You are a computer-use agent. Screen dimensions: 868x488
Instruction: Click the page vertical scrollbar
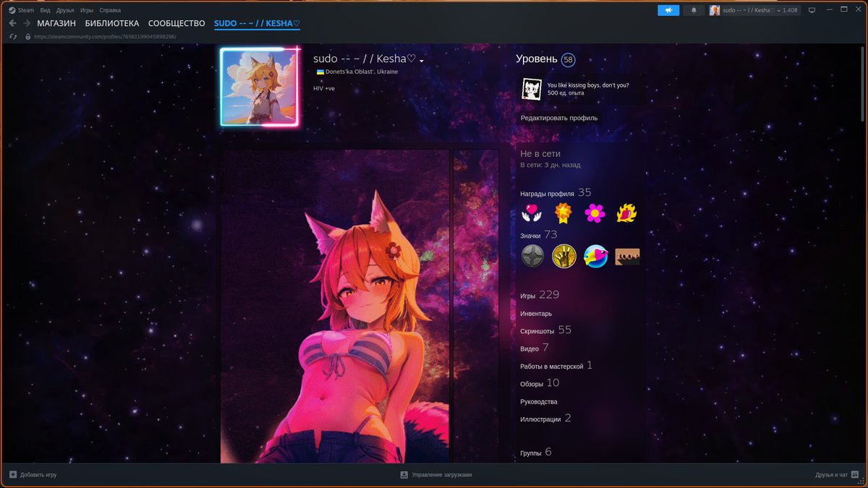(863, 83)
